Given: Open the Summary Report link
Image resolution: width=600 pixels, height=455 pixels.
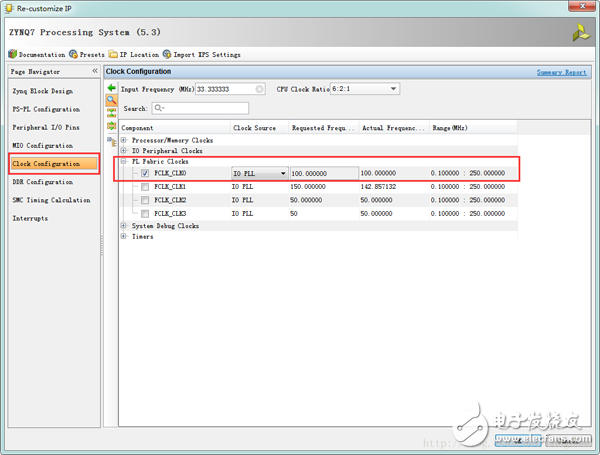Looking at the screenshot, I should click(x=561, y=72).
